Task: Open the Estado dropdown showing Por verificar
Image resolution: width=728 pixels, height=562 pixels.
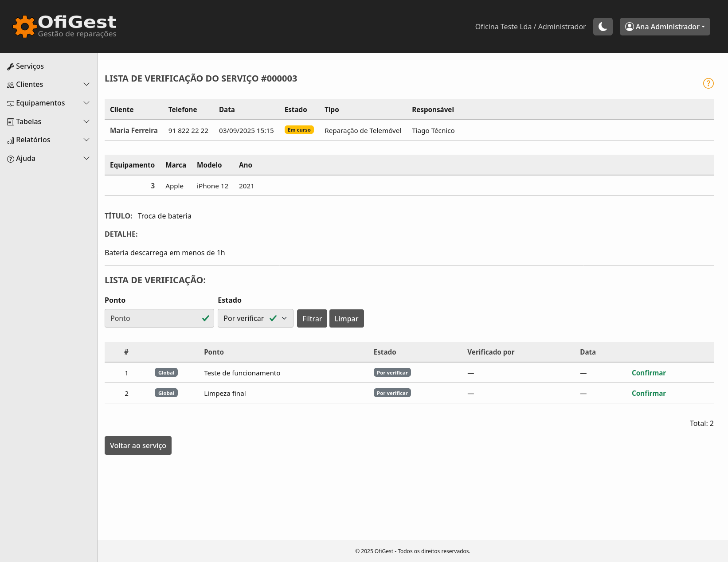Action: tap(255, 318)
